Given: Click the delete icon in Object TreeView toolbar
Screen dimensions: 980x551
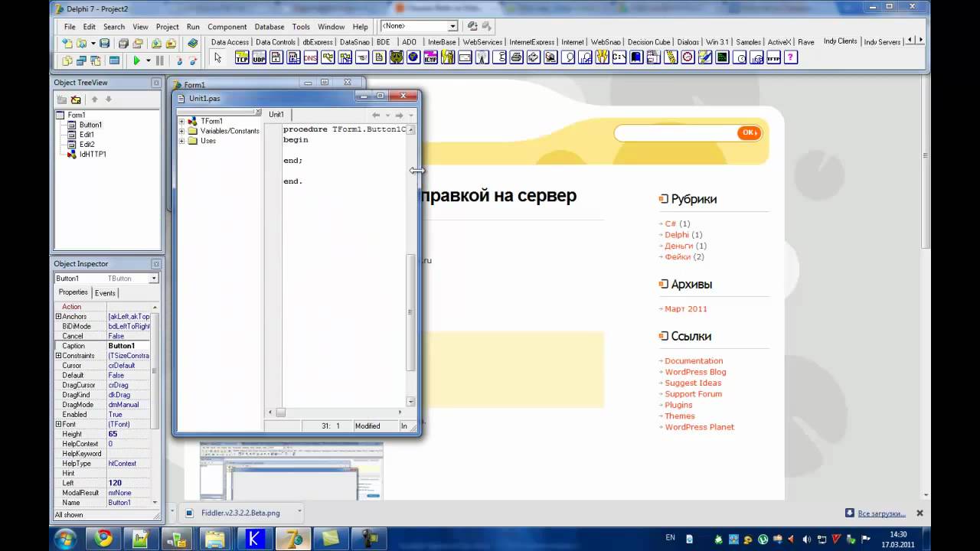Looking at the screenshot, I should (76, 99).
